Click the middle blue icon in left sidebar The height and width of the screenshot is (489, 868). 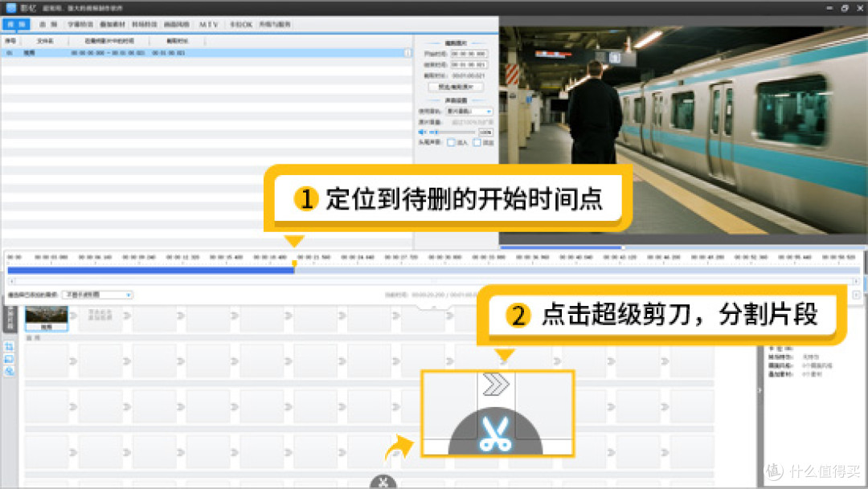[10, 359]
